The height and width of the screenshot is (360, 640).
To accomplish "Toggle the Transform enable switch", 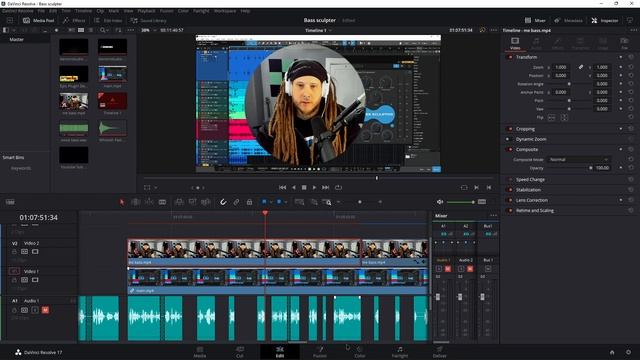I will point(510,57).
